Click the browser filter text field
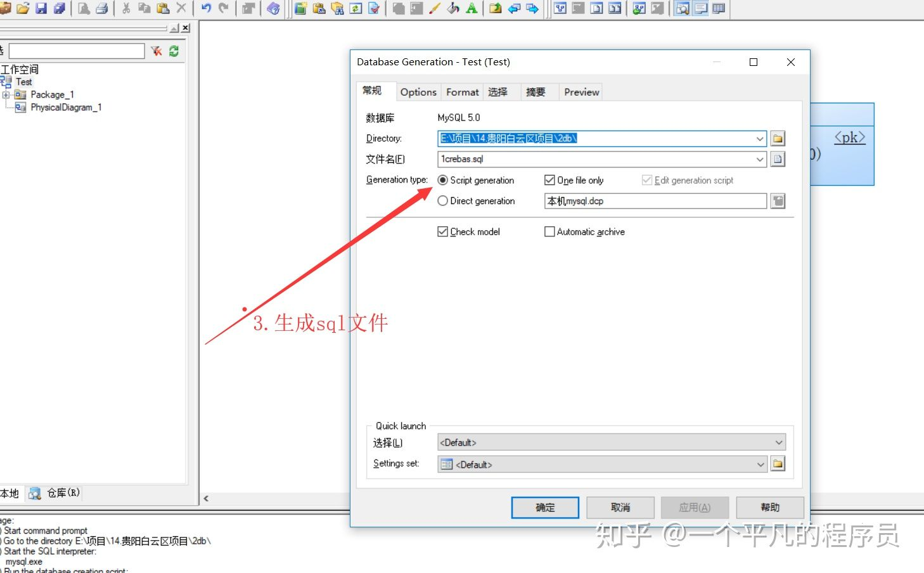This screenshot has height=573, width=924. [77, 51]
